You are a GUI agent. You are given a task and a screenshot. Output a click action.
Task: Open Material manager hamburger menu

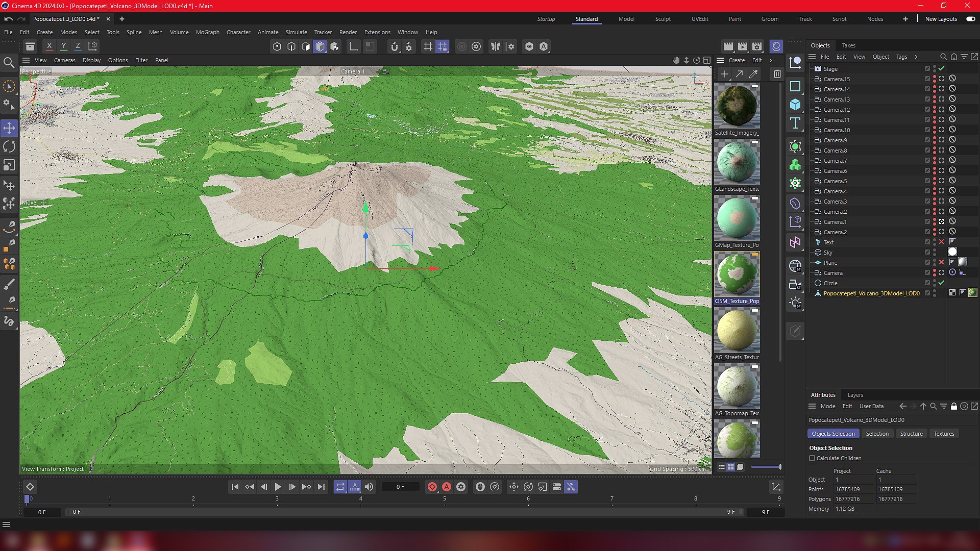[x=720, y=60]
